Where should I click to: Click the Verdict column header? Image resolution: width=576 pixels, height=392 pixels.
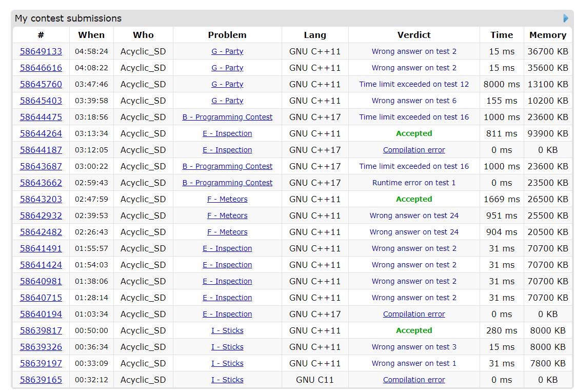(414, 35)
